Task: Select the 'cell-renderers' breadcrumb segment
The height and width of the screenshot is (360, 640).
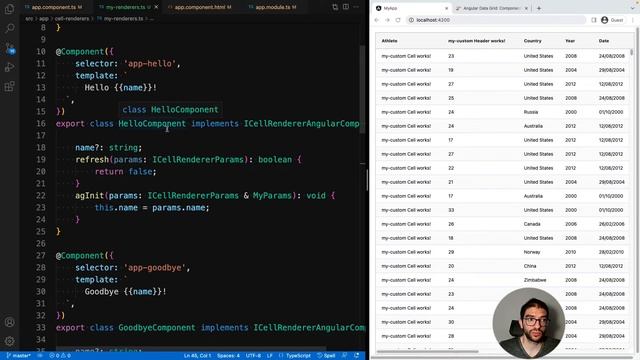Action: (72, 18)
